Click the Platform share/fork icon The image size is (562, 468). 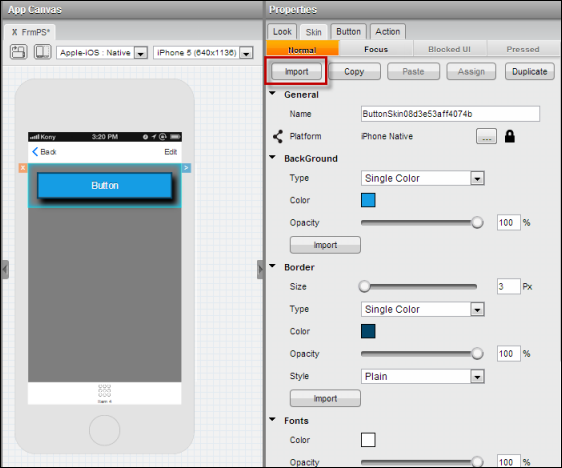pos(278,136)
